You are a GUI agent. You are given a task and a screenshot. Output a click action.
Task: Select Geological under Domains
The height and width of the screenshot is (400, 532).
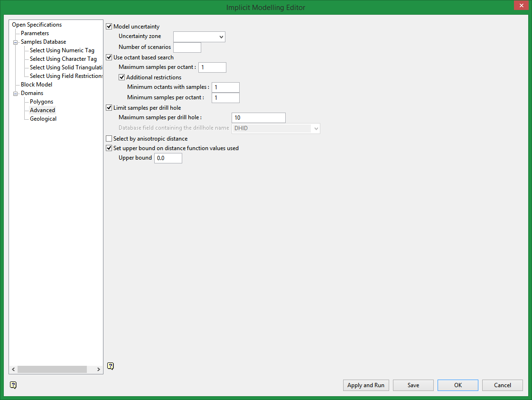tap(43, 118)
